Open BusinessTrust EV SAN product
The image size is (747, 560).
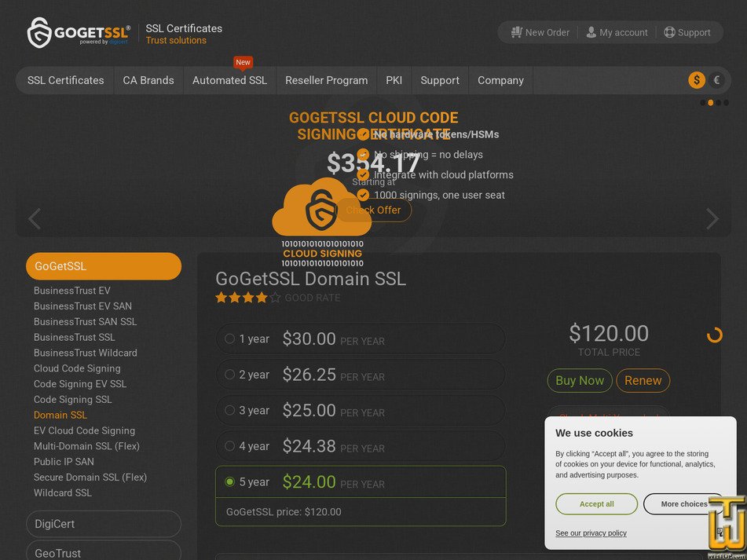[83, 306]
